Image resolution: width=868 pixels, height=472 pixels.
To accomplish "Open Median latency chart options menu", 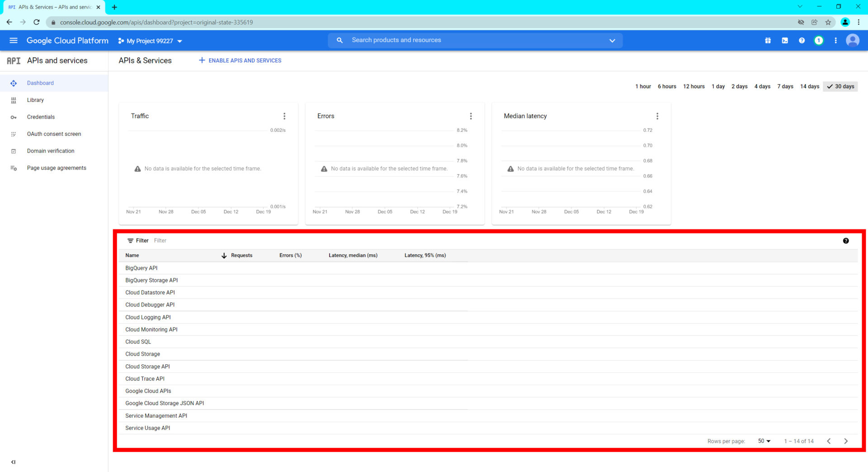I will coord(657,116).
